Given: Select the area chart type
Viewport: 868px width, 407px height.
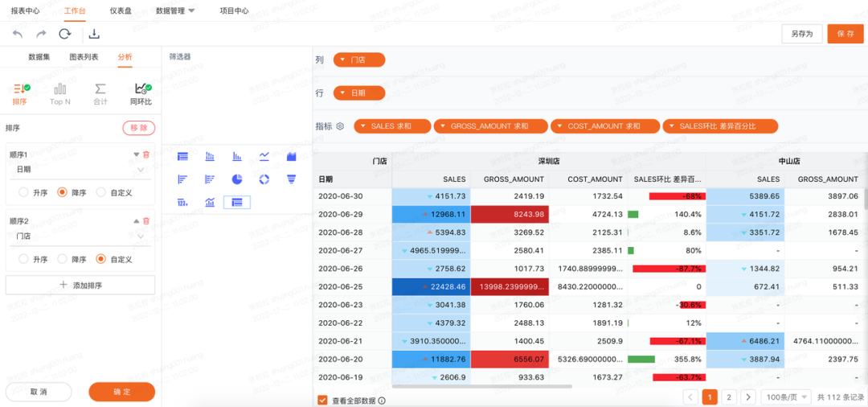Looking at the screenshot, I should coord(292,157).
